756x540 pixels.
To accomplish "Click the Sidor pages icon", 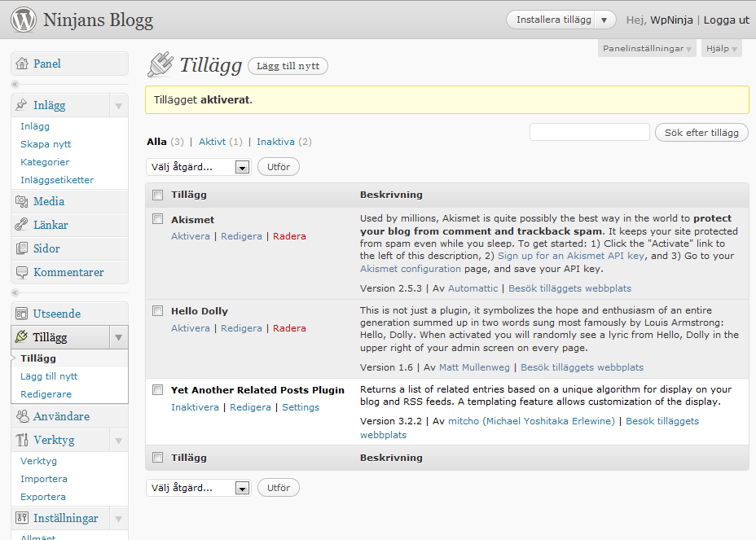I will pos(22,248).
